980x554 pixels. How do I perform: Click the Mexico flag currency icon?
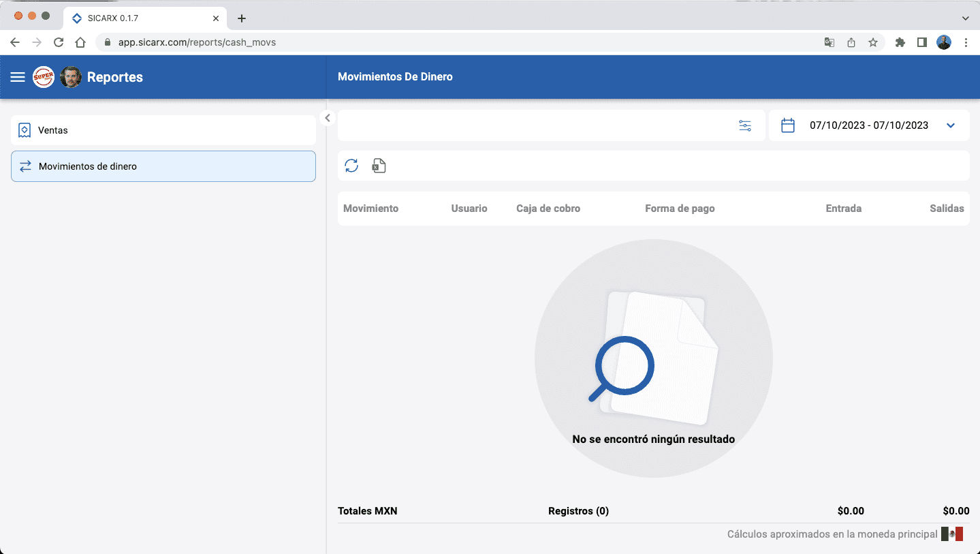[951, 534]
